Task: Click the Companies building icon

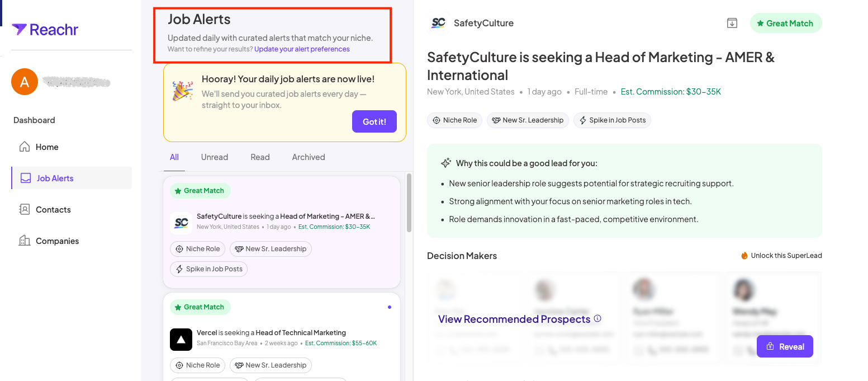Action: tap(25, 241)
